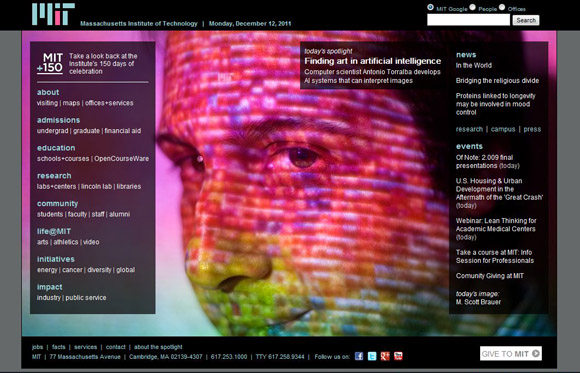Open the libraries link

[129, 186]
